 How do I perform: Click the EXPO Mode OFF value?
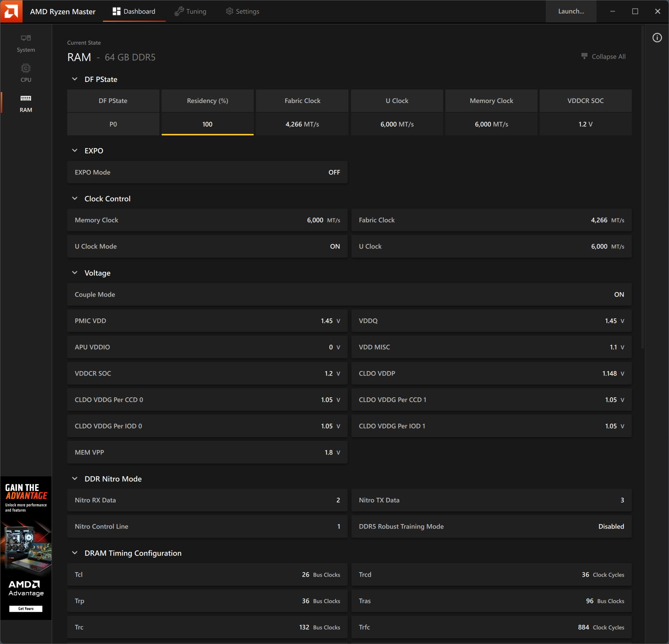tap(334, 172)
